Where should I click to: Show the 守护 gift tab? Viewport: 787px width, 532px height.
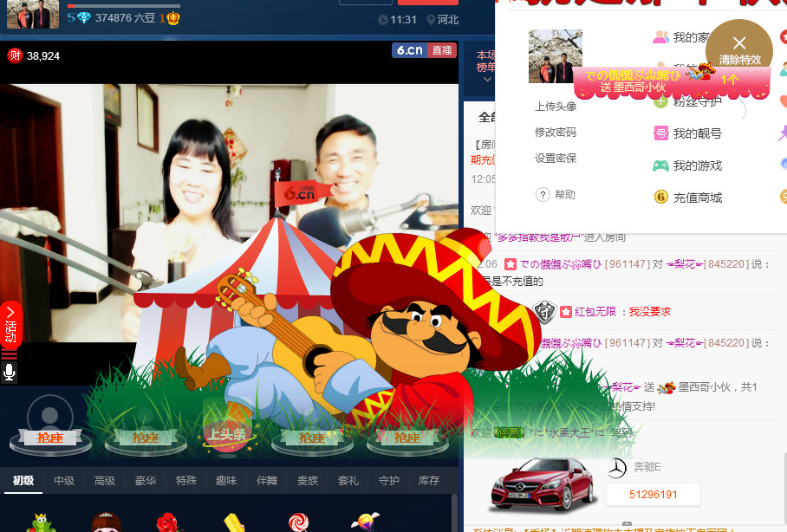388,480
